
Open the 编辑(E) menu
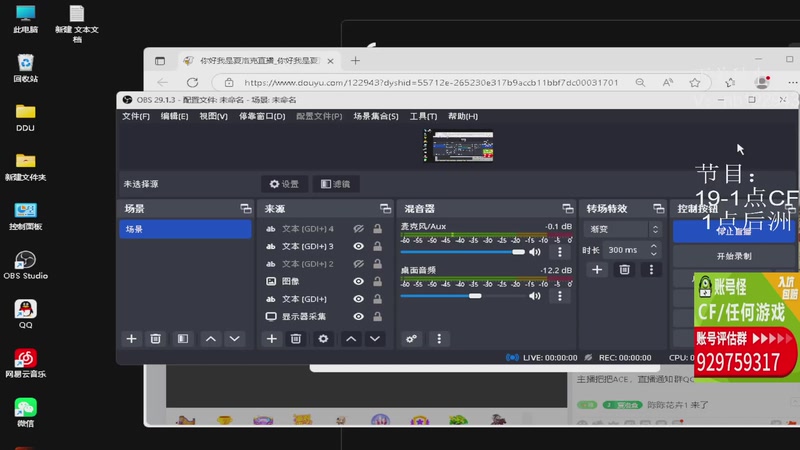pyautogui.click(x=174, y=116)
